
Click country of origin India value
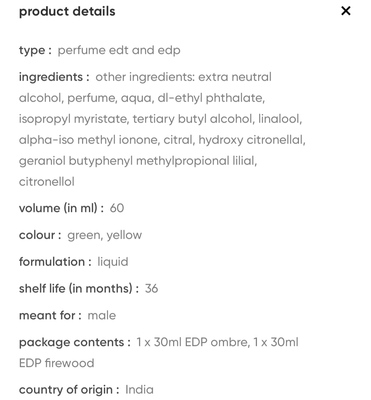(x=139, y=390)
